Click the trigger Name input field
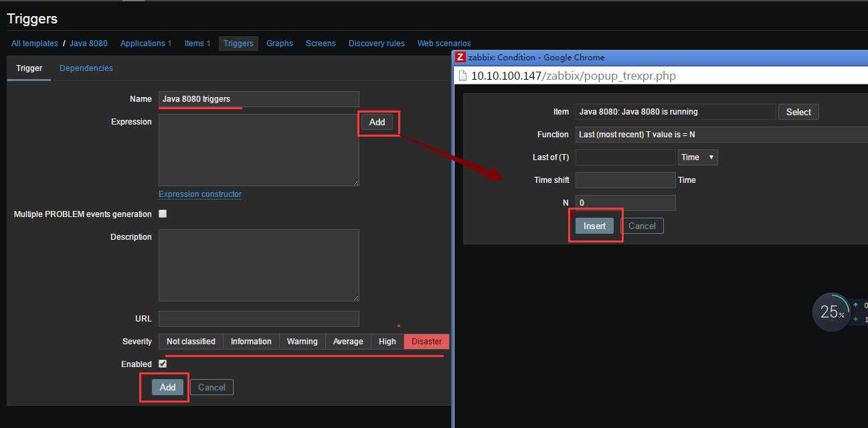 pos(259,99)
